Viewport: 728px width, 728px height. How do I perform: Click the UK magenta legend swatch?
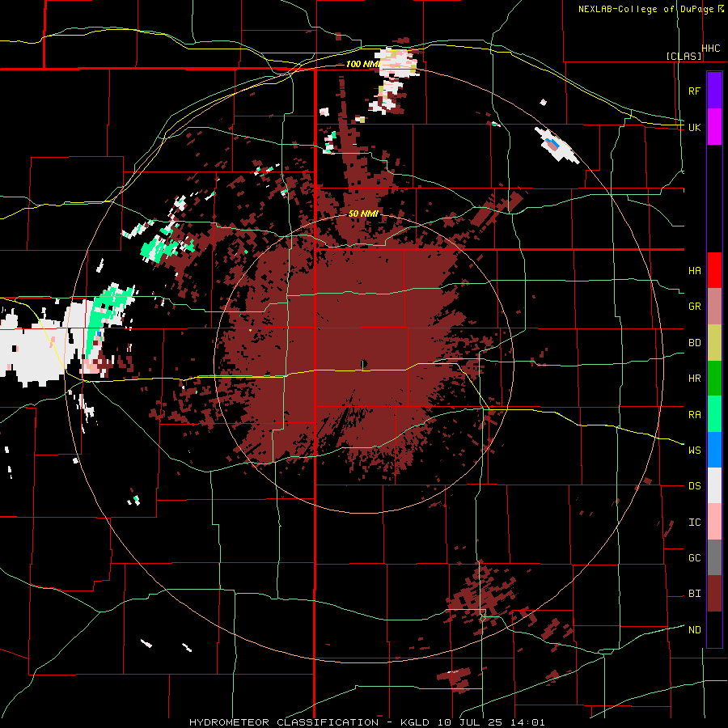point(714,127)
